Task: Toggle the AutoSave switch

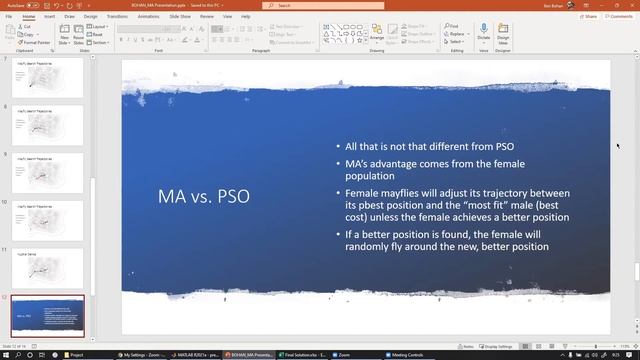Action: click(x=33, y=5)
